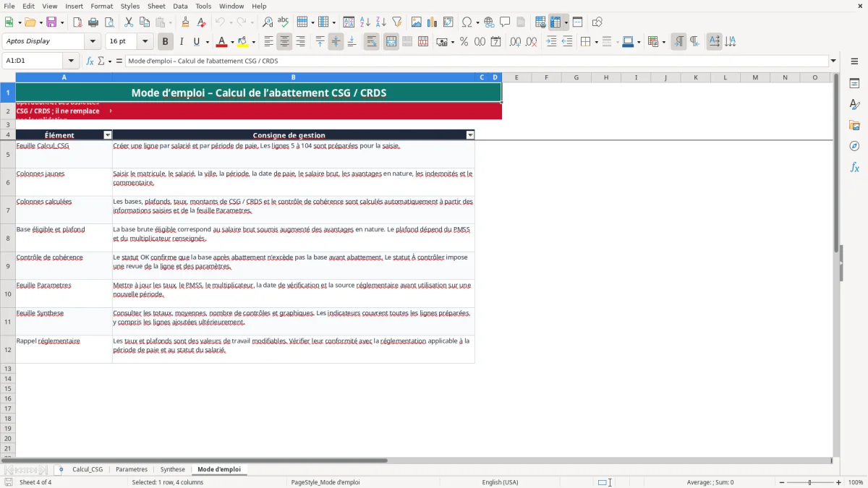Expand the background color dropdown arrow
This screenshot has width=868, height=488.
click(254, 42)
